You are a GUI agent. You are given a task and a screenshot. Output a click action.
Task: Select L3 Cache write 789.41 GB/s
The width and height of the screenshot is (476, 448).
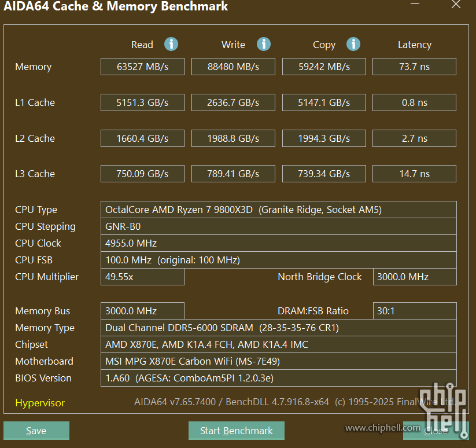[x=233, y=174]
